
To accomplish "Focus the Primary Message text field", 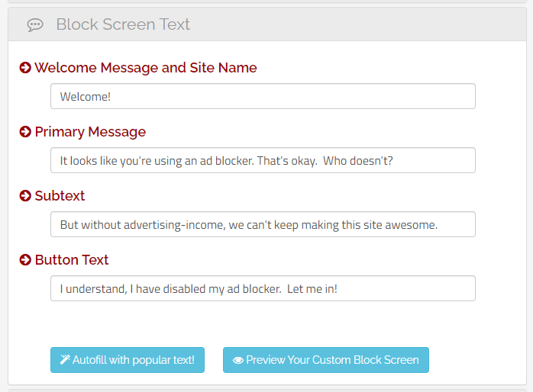I will click(x=263, y=160).
